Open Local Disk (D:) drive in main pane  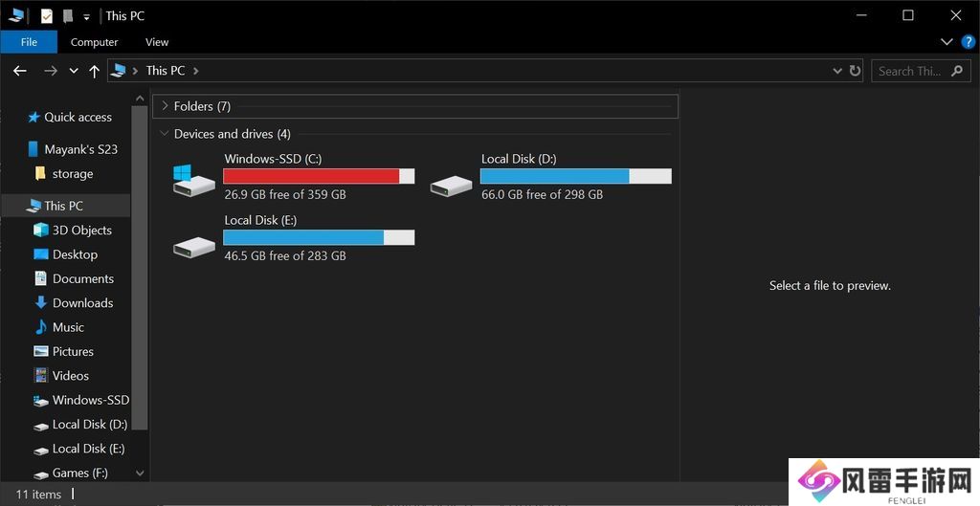(x=452, y=184)
